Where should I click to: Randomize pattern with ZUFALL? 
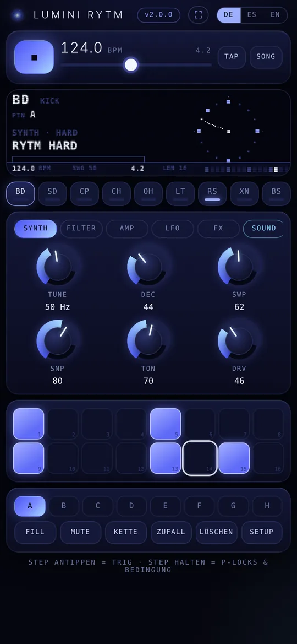click(171, 532)
